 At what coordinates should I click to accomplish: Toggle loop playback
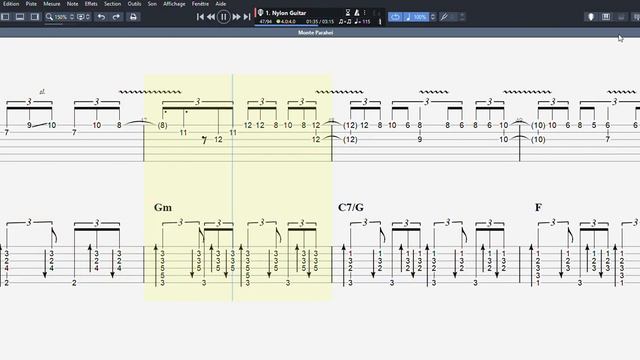pos(395,17)
